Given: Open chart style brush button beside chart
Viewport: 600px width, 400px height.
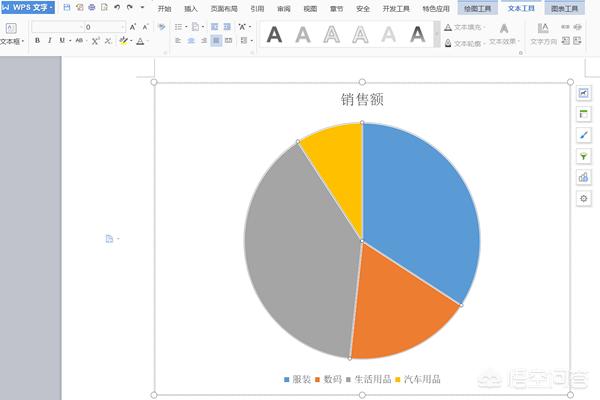Looking at the screenshot, I should click(x=584, y=135).
